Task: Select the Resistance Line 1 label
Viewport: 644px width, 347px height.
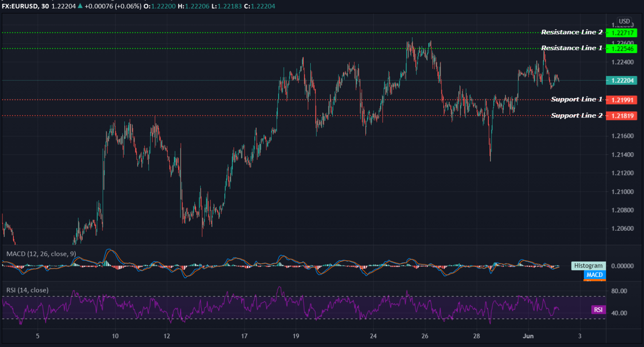Action: (572, 48)
